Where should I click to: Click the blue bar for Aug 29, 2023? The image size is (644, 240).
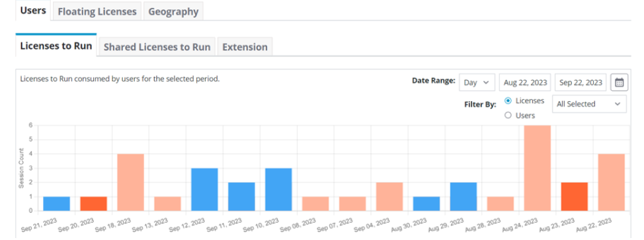click(463, 197)
